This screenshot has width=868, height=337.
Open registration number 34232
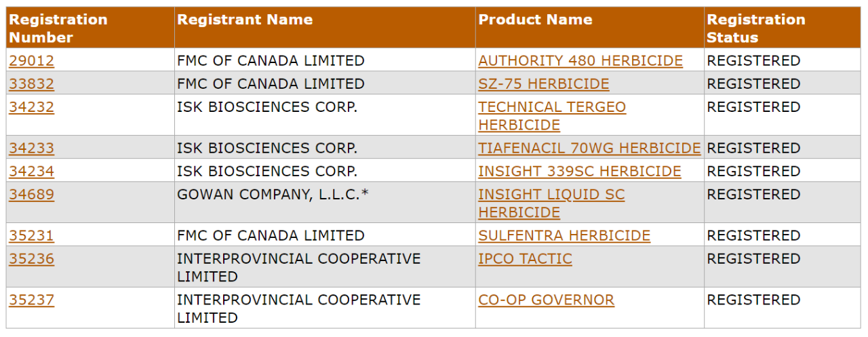(31, 106)
